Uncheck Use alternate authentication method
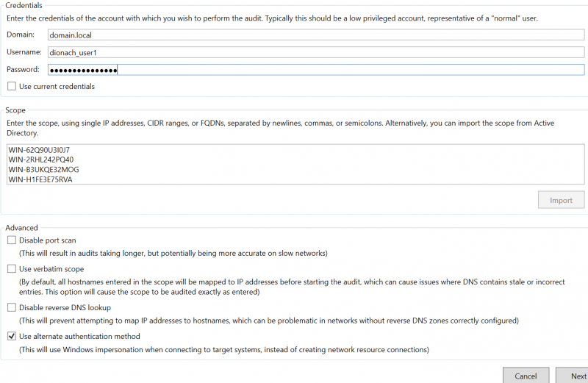 pos(12,336)
